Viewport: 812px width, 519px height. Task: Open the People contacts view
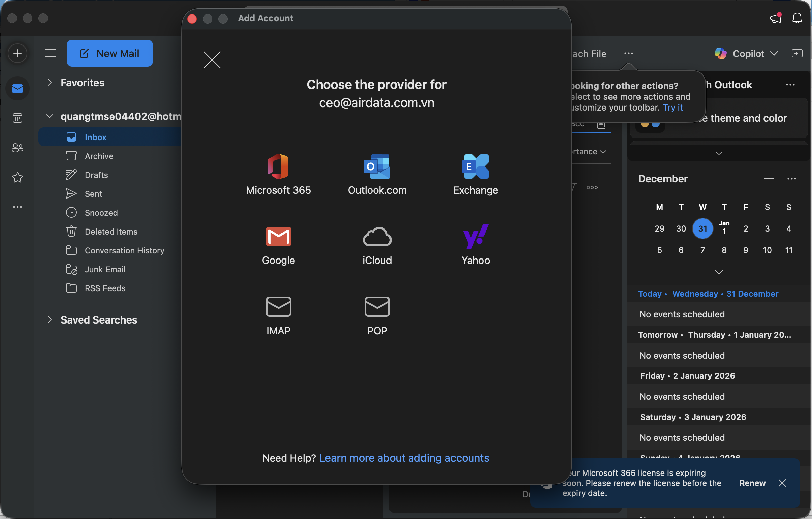18,148
